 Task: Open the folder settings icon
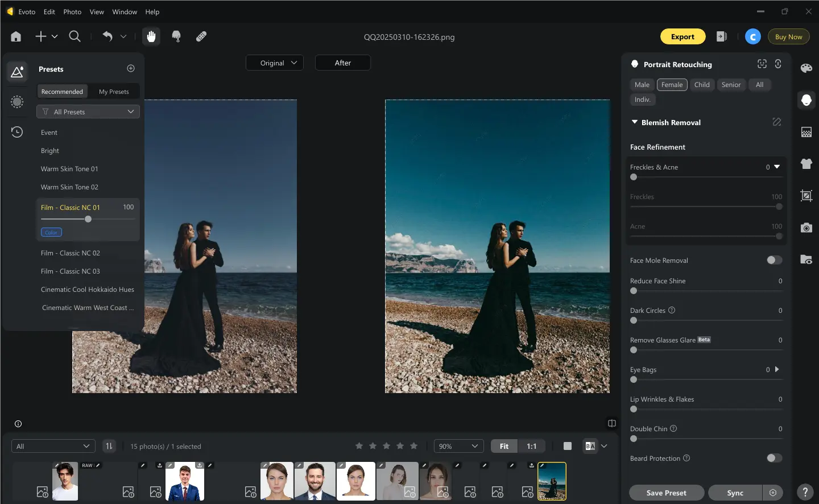[x=806, y=259]
